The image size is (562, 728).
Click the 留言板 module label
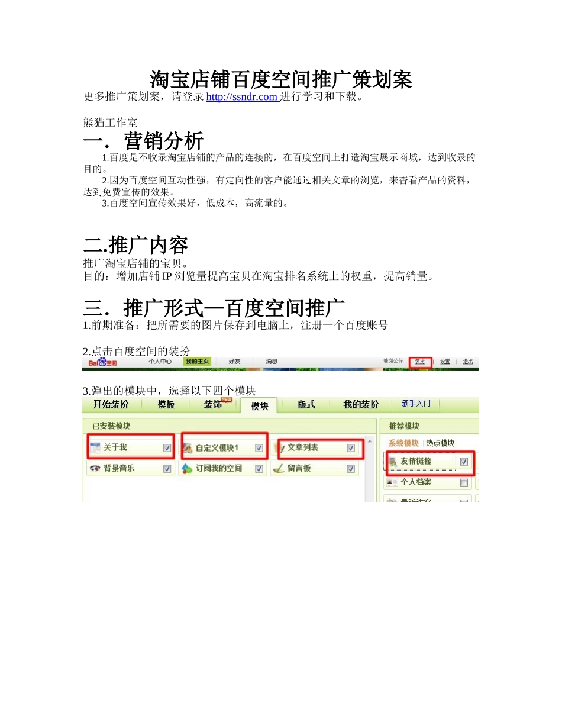pos(299,469)
